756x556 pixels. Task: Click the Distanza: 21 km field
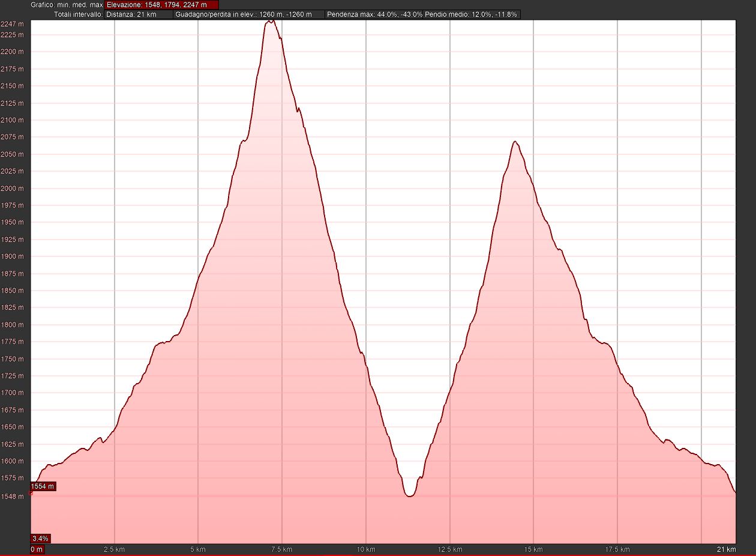pyautogui.click(x=138, y=14)
